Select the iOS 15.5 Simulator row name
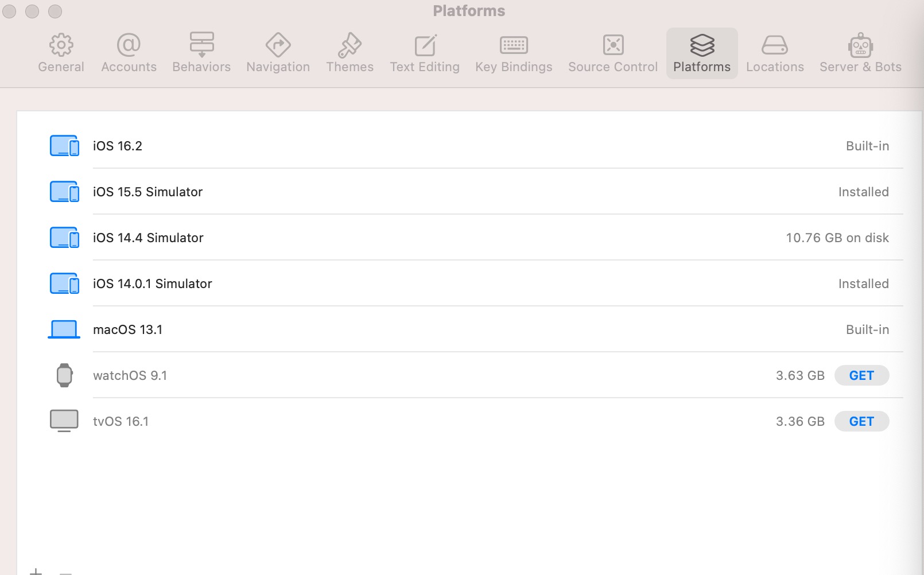Screen dimensions: 924x575 [x=147, y=192]
